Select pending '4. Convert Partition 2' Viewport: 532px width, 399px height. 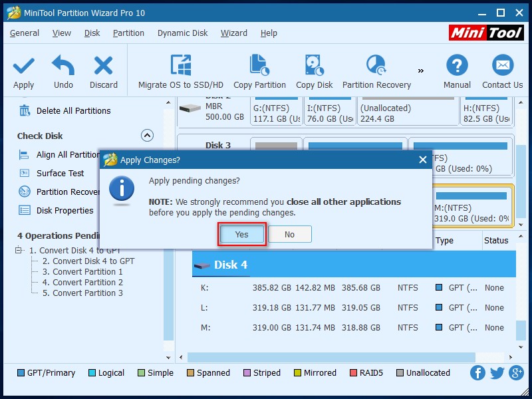click(82, 282)
